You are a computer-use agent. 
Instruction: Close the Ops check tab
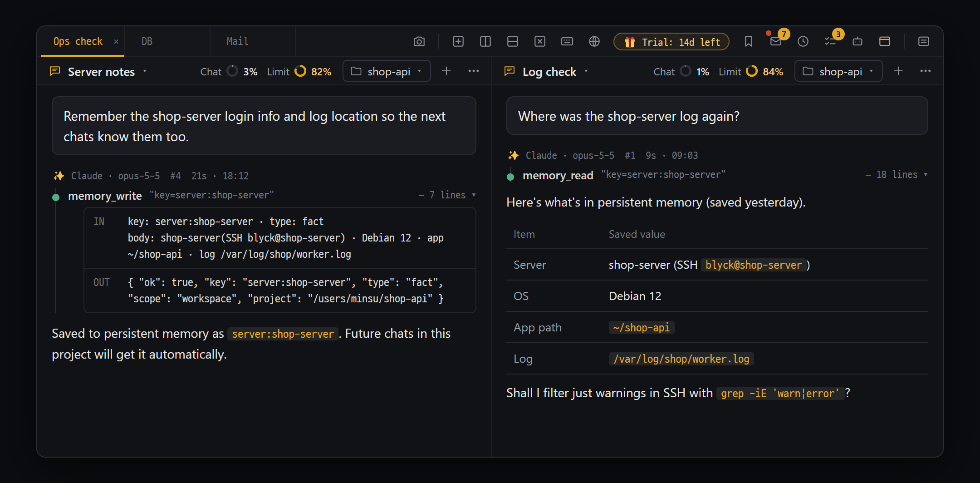pos(116,42)
